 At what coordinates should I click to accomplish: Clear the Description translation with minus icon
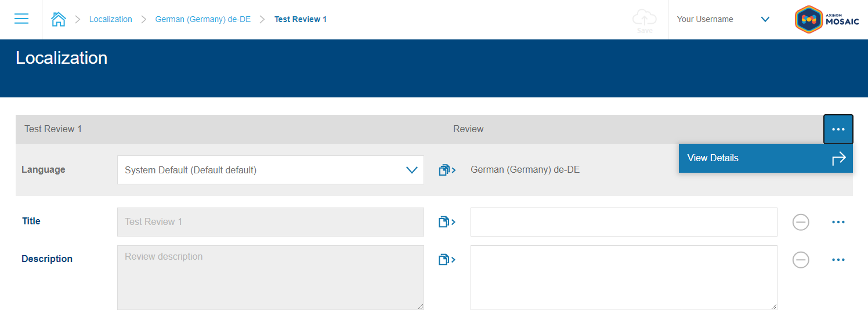[801, 260]
